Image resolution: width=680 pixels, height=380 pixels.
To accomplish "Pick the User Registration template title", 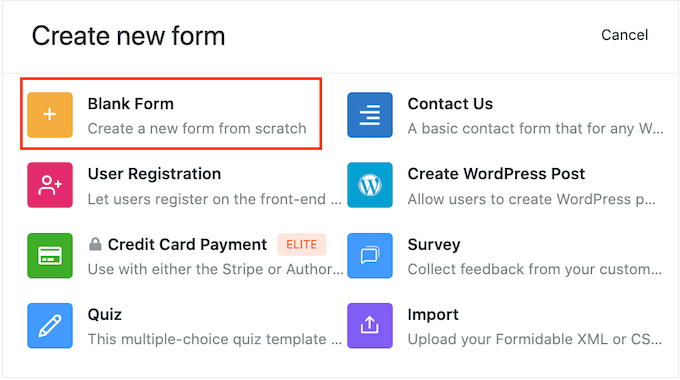I will 154,174.
